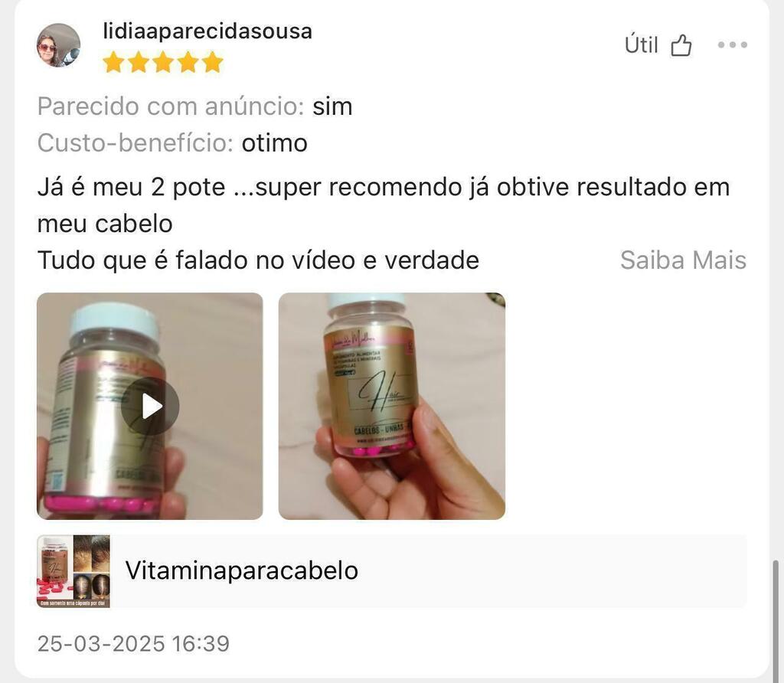Screen dimensions: 784x683
Task: Open the three-dots more options menu
Action: point(733,45)
